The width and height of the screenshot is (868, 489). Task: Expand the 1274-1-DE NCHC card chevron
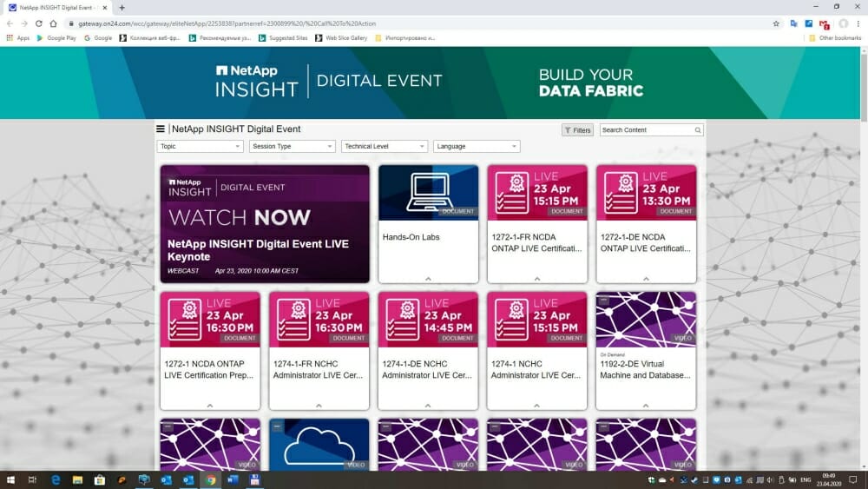click(x=428, y=406)
